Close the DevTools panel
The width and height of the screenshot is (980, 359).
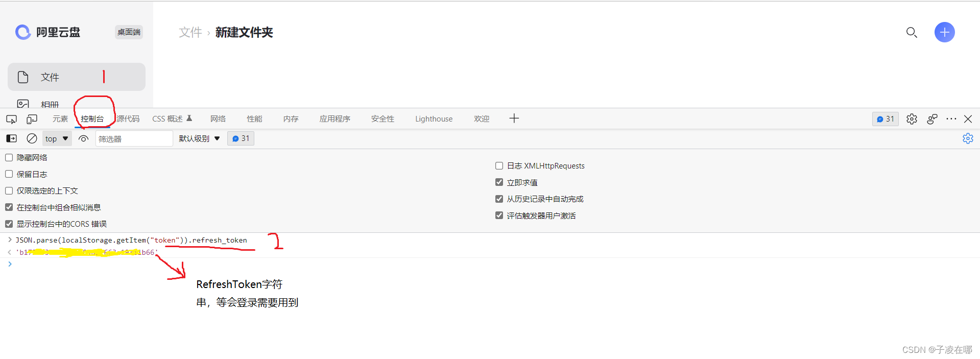pyautogui.click(x=968, y=119)
